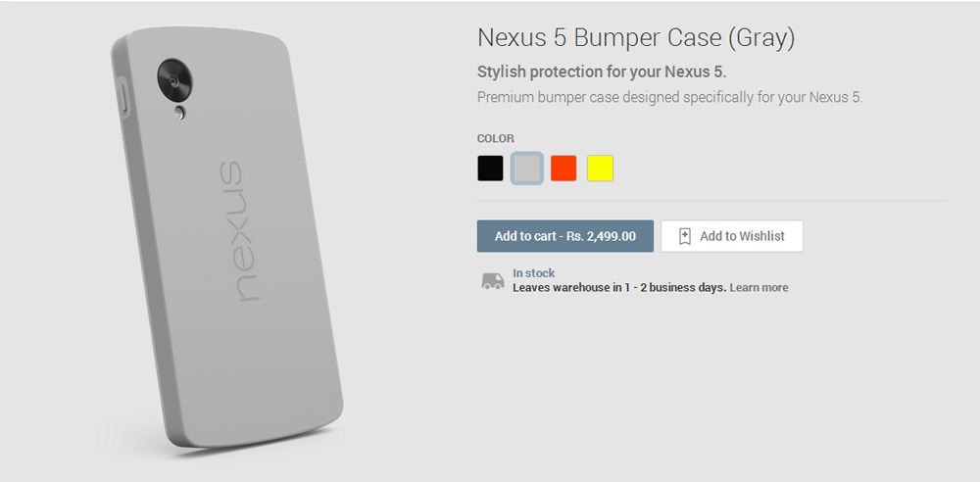This screenshot has width=980, height=482.
Task: Click the delivery truck shipping icon
Action: pos(493,281)
